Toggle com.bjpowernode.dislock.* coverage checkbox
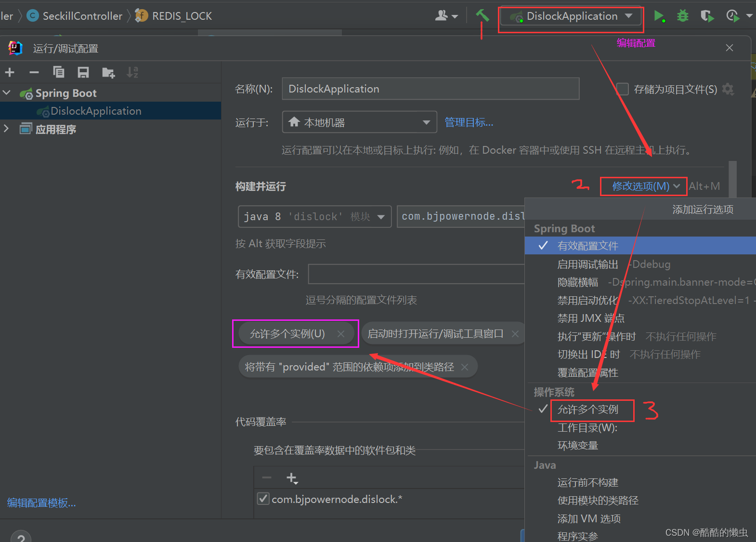The image size is (756, 542). pos(263,499)
